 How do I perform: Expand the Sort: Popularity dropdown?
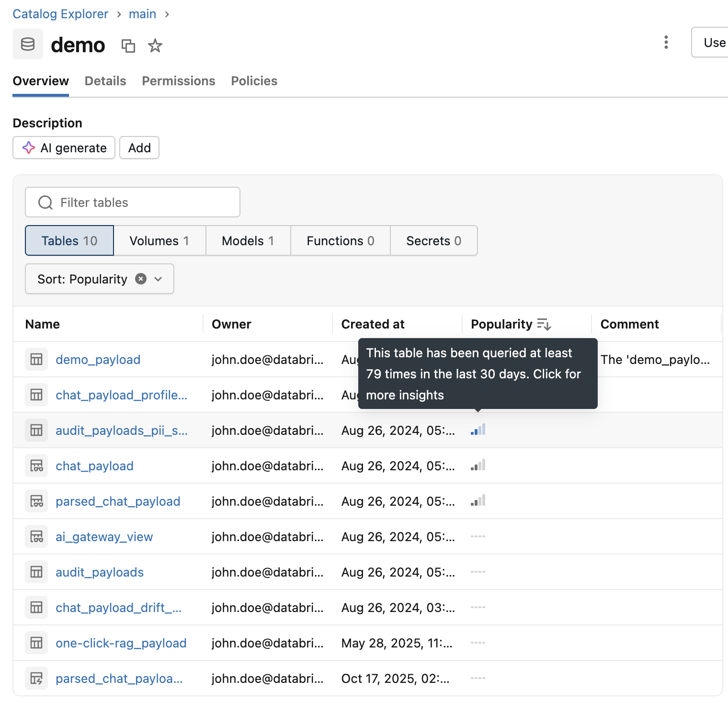158,279
